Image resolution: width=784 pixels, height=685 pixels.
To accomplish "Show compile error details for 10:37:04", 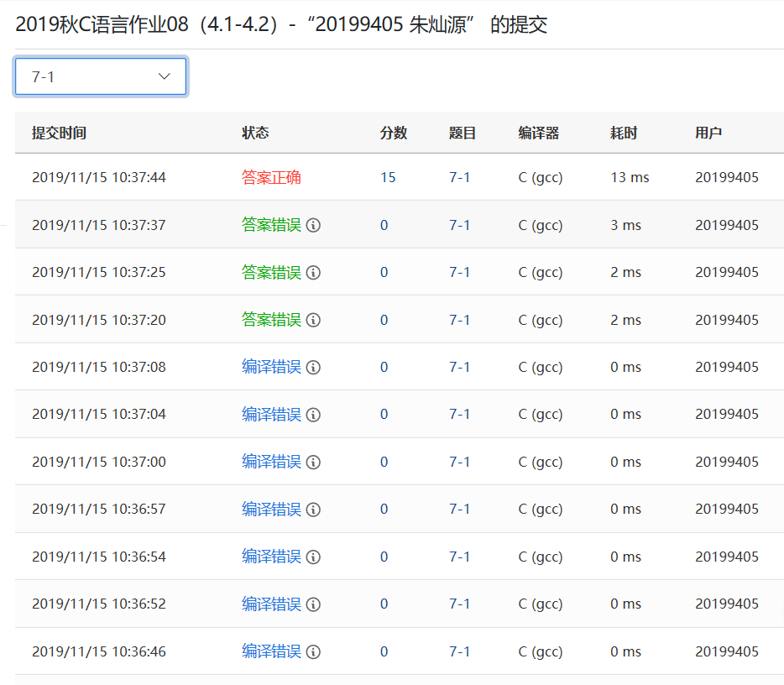I will click(x=314, y=414).
